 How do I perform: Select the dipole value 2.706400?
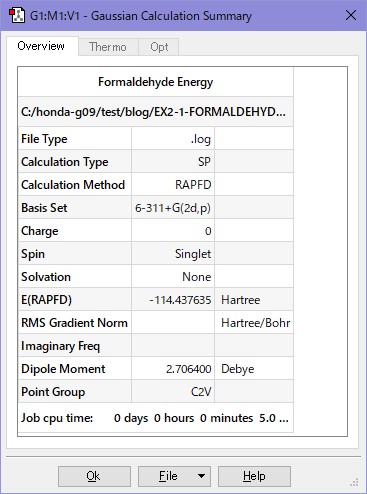(x=189, y=369)
